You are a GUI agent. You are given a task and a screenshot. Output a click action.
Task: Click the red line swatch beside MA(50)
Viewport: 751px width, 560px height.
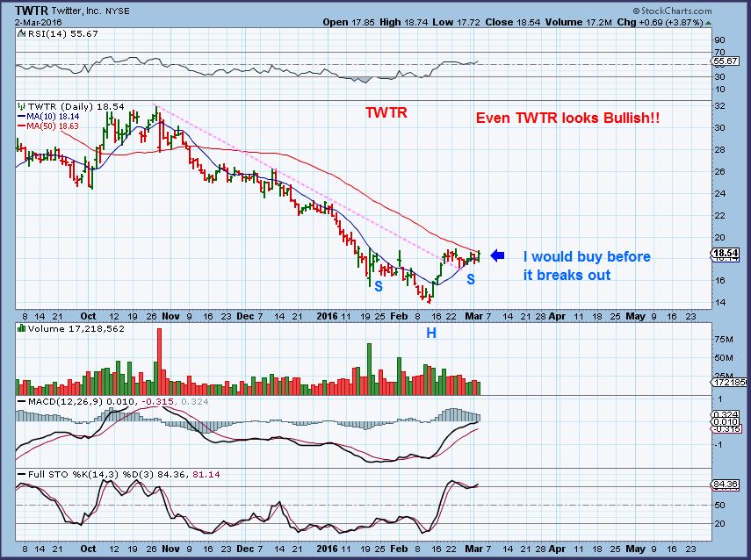click(x=22, y=126)
